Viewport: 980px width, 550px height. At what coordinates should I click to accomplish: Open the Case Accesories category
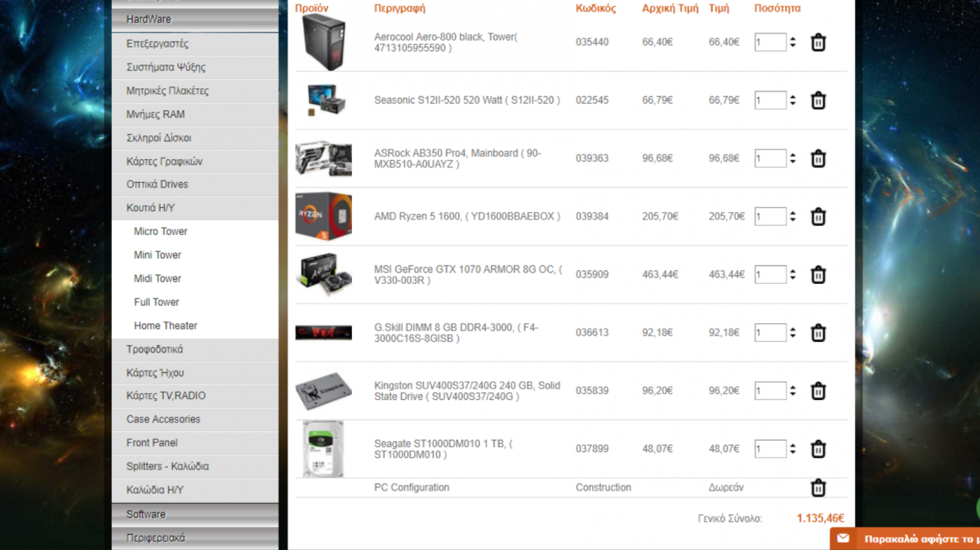195,419
